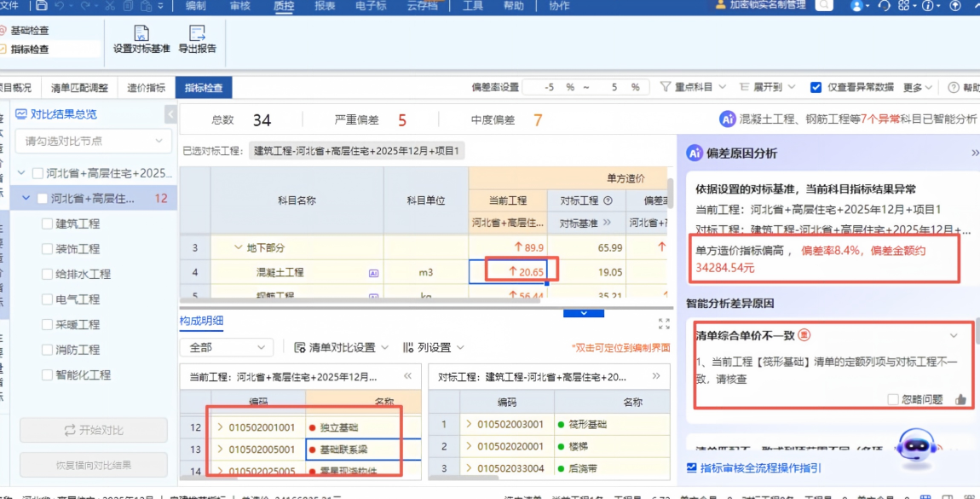This screenshot has width=980, height=499.
Task: Toggle 消防工程 checkbox
Action: point(47,350)
